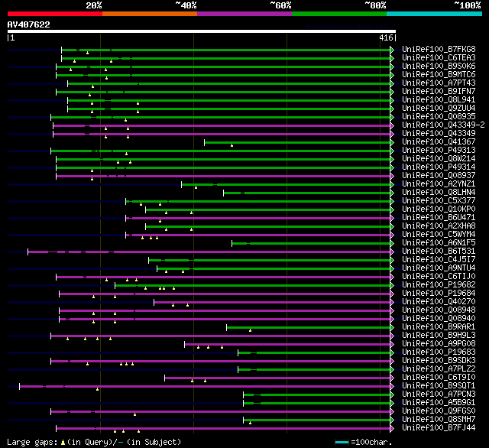Image resolution: width=489 pixels, height=448 pixels.
Task: Select the UniRef100_B9MTC6 label
Action: coord(439,75)
